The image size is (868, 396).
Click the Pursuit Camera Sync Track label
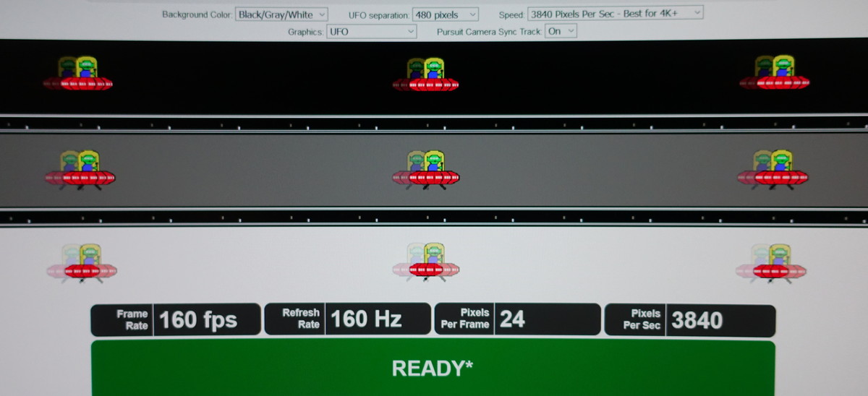point(489,32)
